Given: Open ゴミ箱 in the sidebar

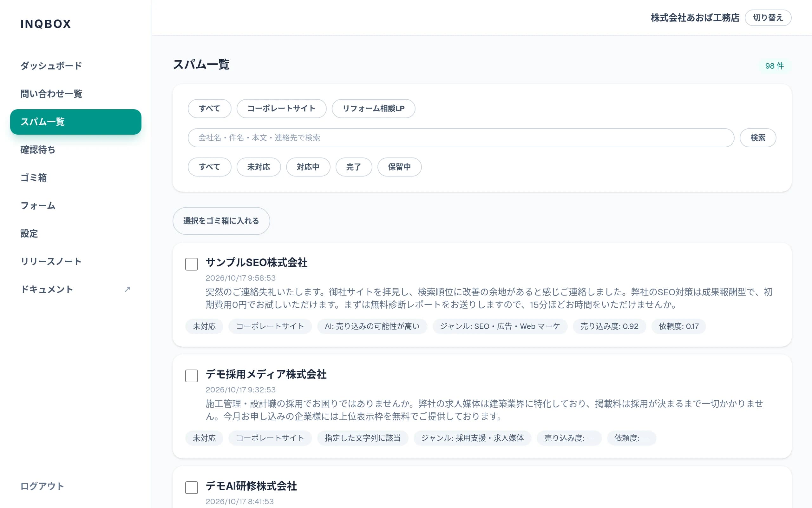Looking at the screenshot, I should 76,178.
